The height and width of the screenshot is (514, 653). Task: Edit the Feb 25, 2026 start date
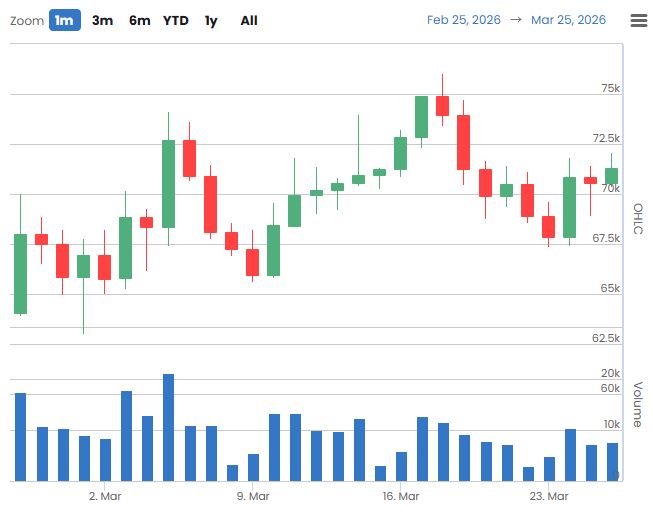click(462, 20)
